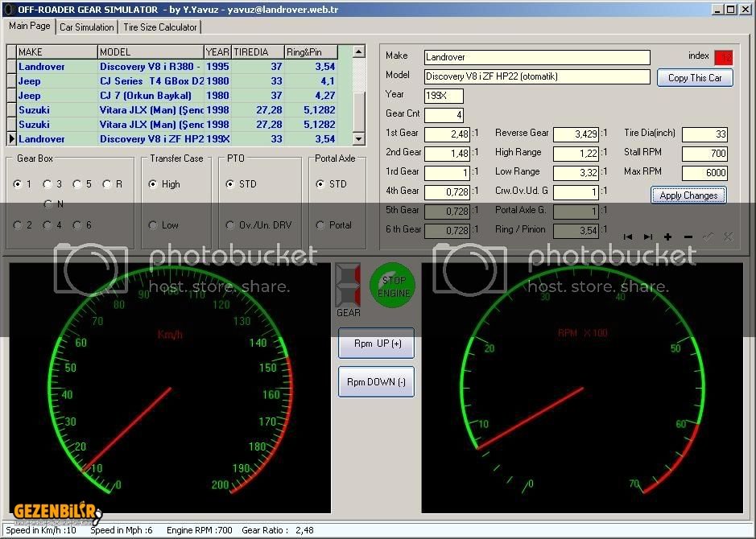Viewport: 756px width, 539px height.
Task: Click the 2nd Gear ratio field
Action: (x=447, y=154)
